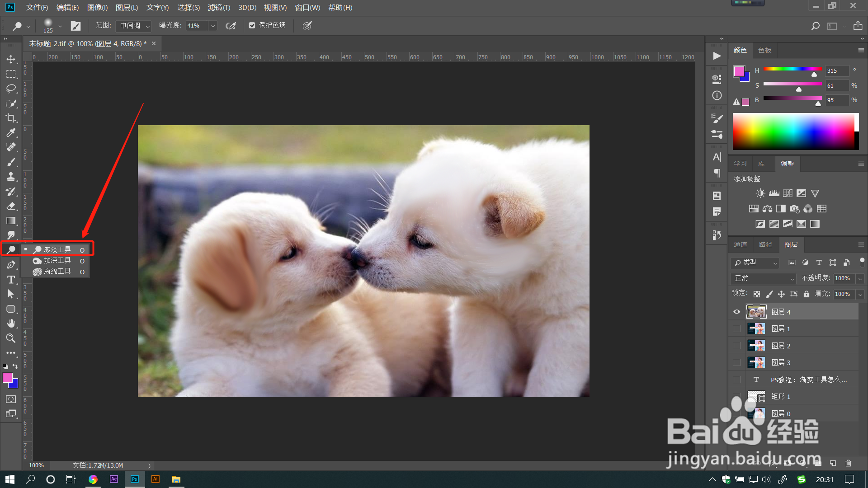Open the 文件(F) menu
This screenshot has height=488, width=868.
tap(37, 7)
